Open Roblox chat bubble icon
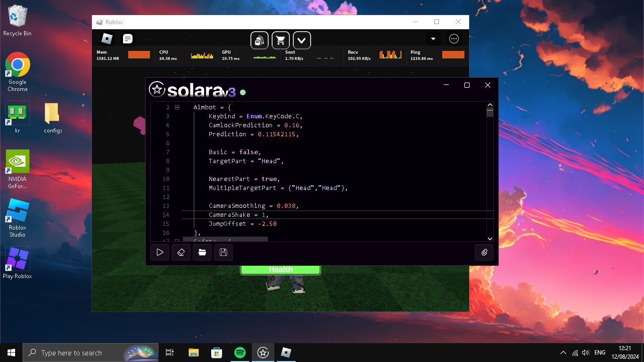This screenshot has width=644, height=362. click(128, 39)
